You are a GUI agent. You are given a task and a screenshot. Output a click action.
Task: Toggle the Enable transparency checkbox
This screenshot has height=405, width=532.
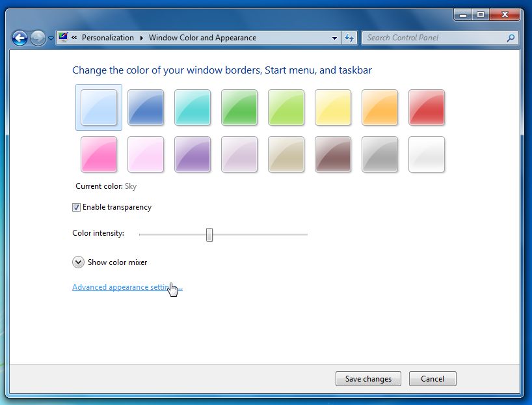pyautogui.click(x=76, y=207)
